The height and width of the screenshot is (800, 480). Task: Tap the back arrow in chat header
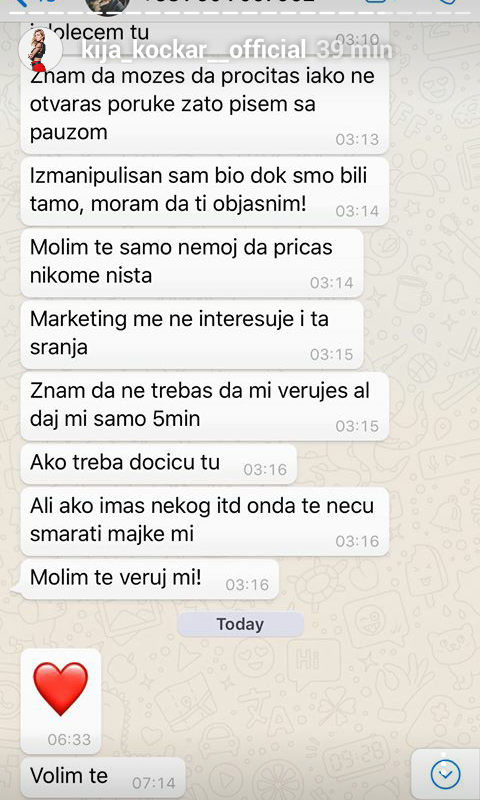pos(20,3)
